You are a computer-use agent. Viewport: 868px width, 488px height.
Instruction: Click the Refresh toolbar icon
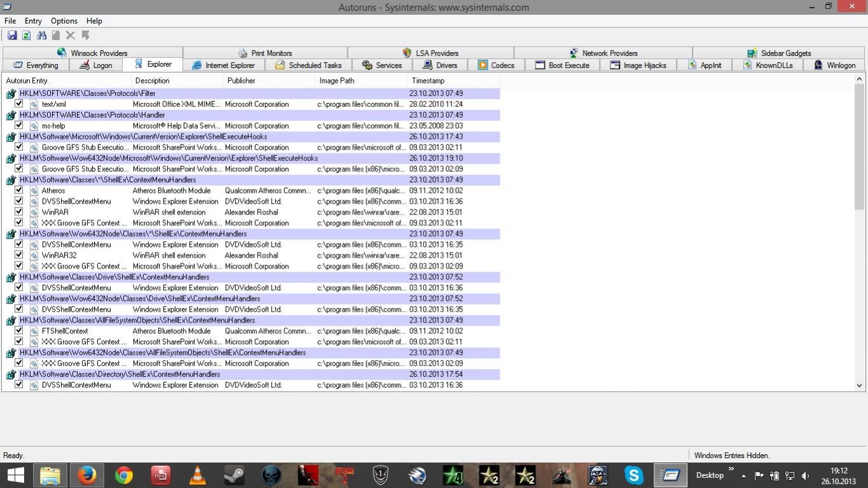[x=26, y=36]
